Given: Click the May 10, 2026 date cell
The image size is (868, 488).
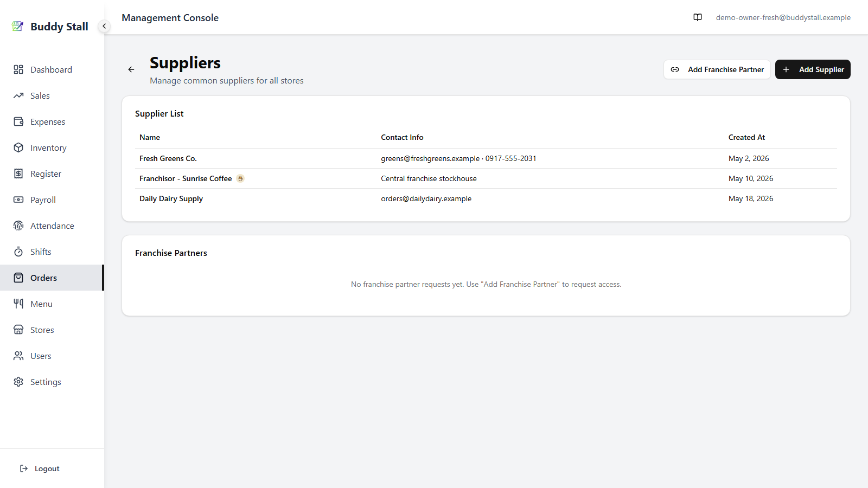Looking at the screenshot, I should click(x=751, y=178).
